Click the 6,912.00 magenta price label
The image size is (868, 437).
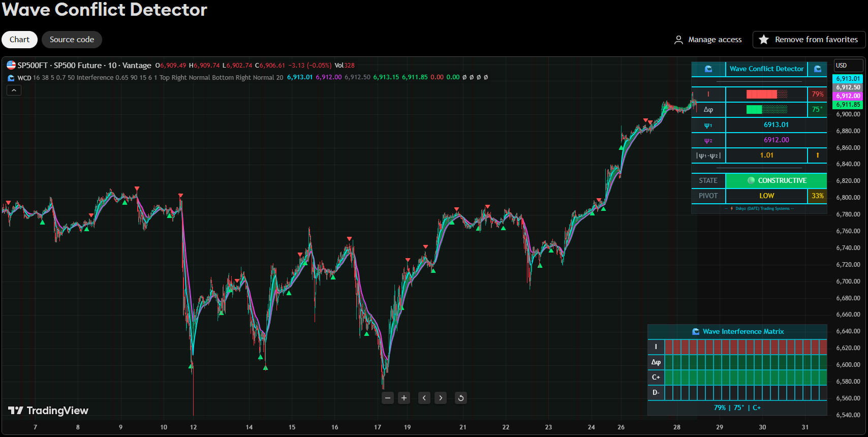tap(848, 96)
